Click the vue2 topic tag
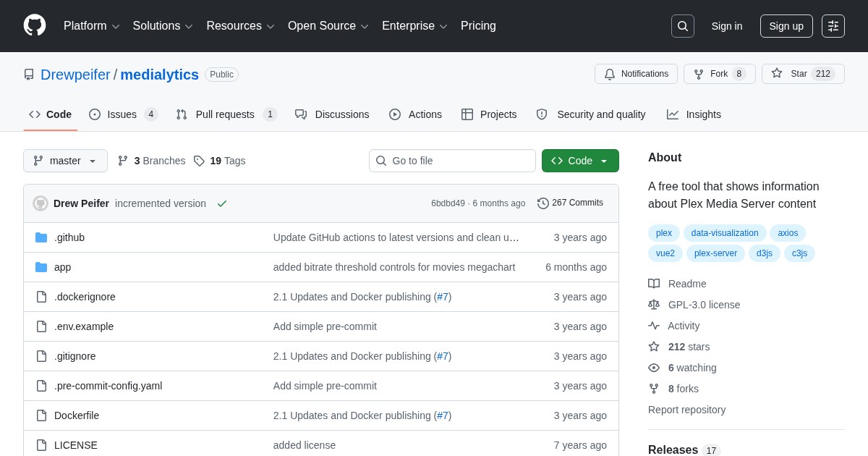The image size is (868, 456). point(665,253)
